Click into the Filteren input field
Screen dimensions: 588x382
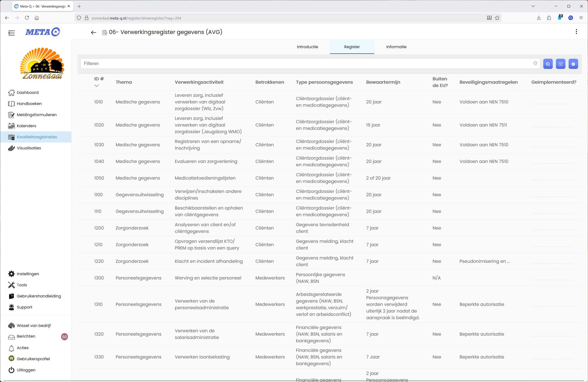[x=297, y=63]
